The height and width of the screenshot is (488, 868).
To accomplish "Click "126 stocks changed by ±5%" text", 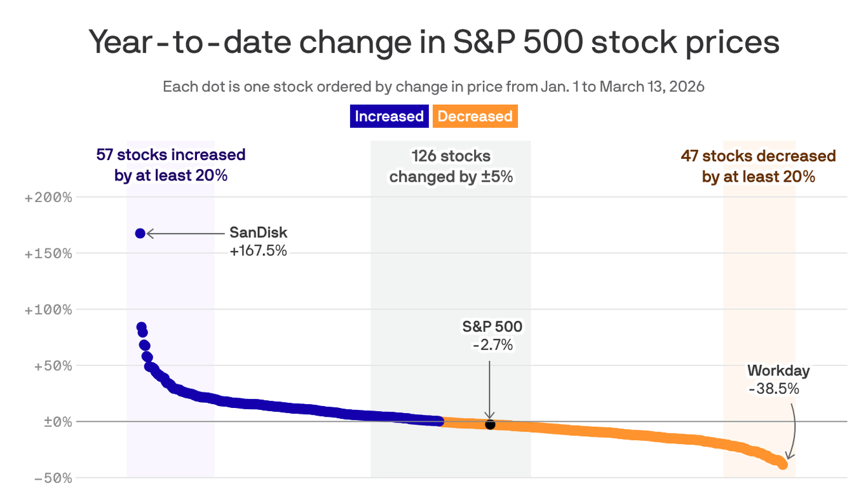I will pos(451,166).
